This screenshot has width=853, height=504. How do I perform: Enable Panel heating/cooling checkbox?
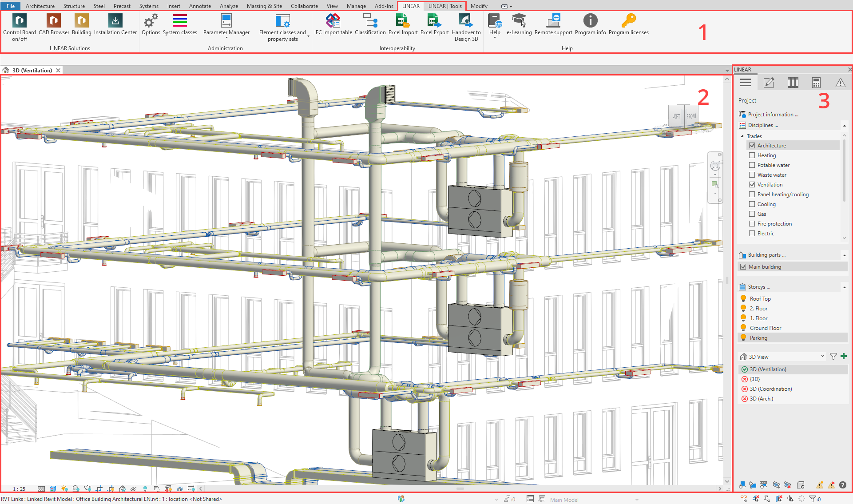click(x=752, y=194)
